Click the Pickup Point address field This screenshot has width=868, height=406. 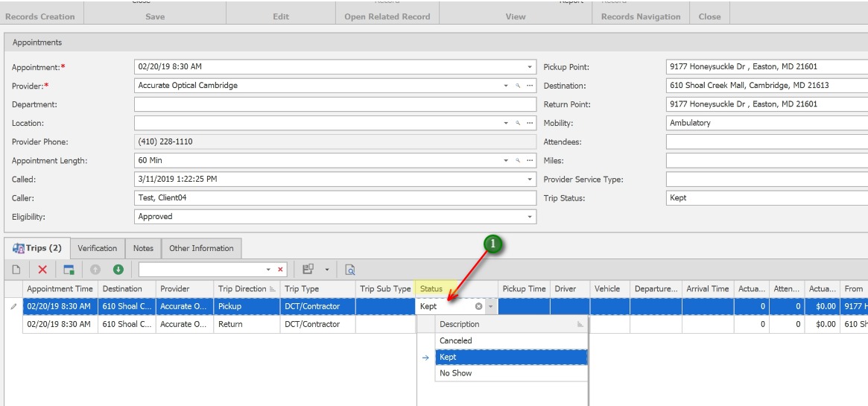coord(767,67)
